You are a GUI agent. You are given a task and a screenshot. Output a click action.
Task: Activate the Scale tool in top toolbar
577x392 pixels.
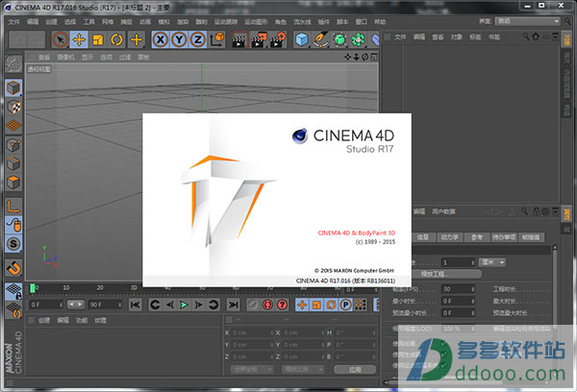coord(97,39)
